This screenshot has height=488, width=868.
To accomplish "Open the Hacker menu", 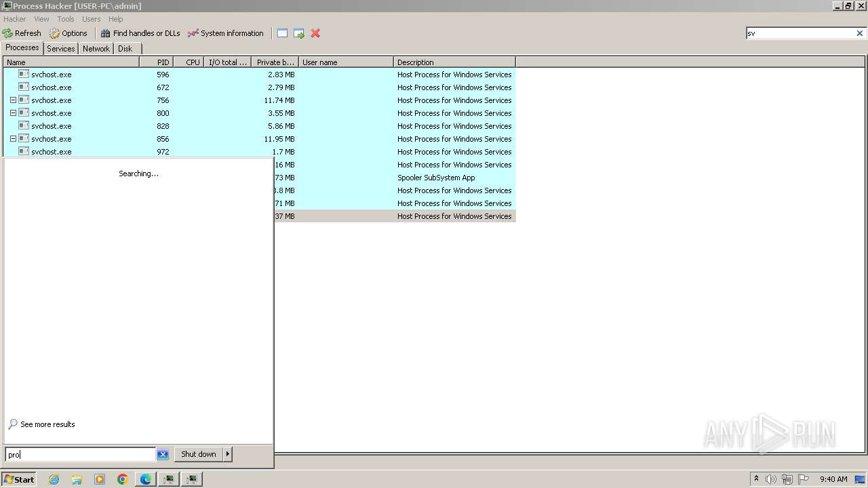I will [14, 19].
